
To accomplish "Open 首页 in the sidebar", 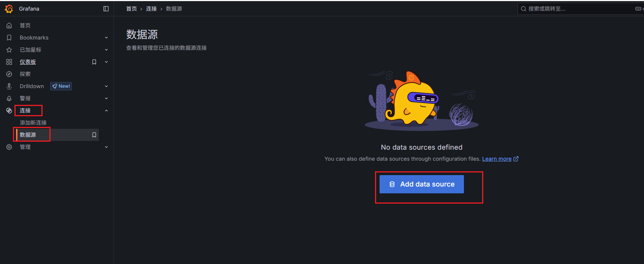I will point(25,25).
